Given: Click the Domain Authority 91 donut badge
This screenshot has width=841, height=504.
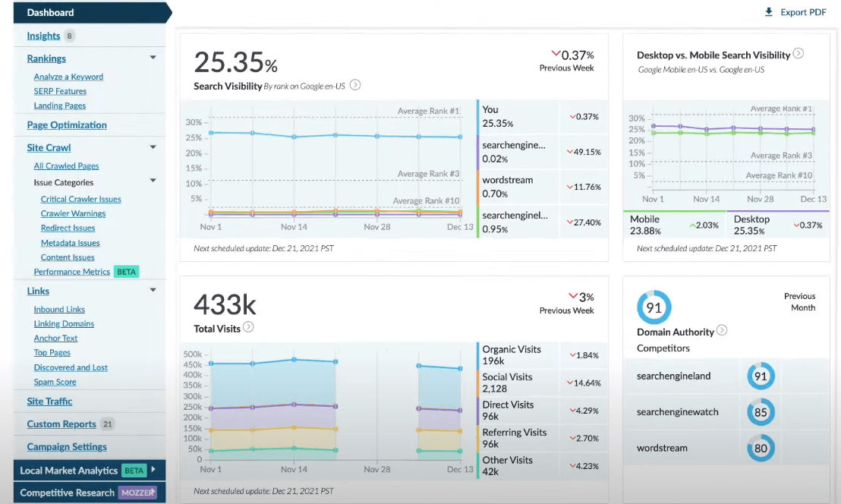Looking at the screenshot, I should tap(654, 307).
